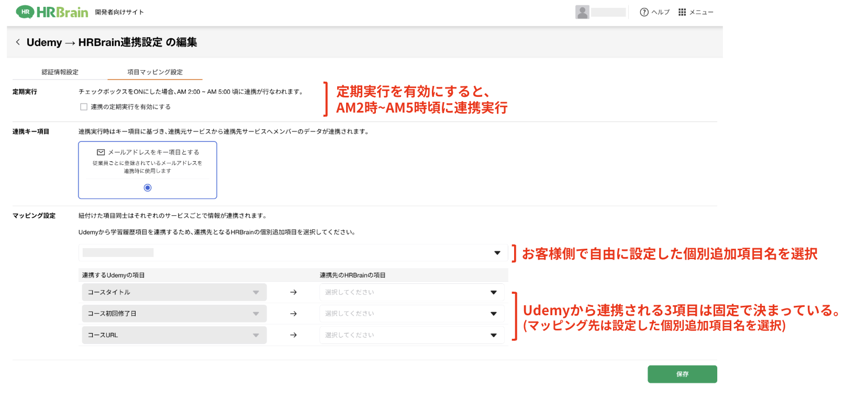Screen dimensions: 868x399
Task: Enable the 連携の定期実行を有効にする checkbox
Action: coord(84,107)
